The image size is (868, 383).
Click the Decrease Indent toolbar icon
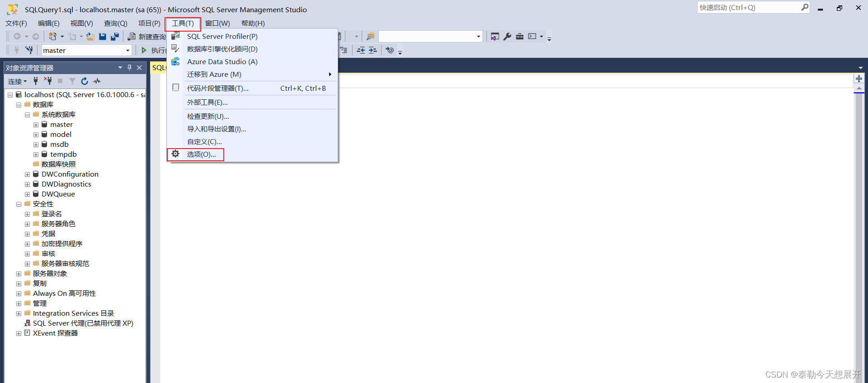point(361,50)
